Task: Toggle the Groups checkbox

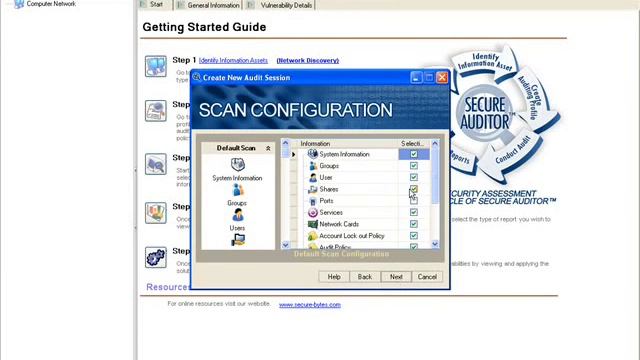Action: (x=413, y=166)
